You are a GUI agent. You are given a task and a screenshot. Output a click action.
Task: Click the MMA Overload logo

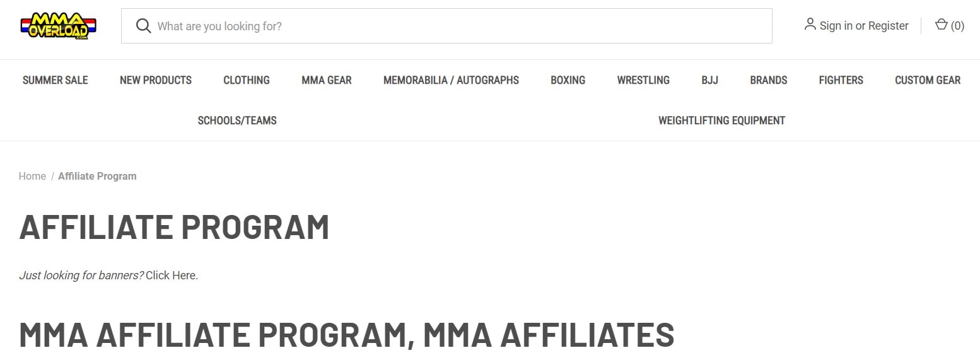pos(58,26)
